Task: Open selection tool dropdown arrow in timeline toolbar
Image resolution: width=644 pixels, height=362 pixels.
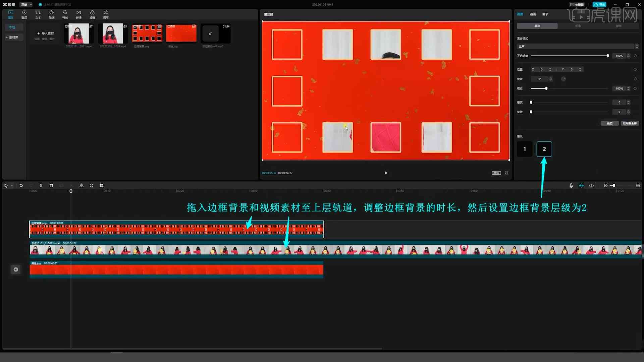Action: 12,186
